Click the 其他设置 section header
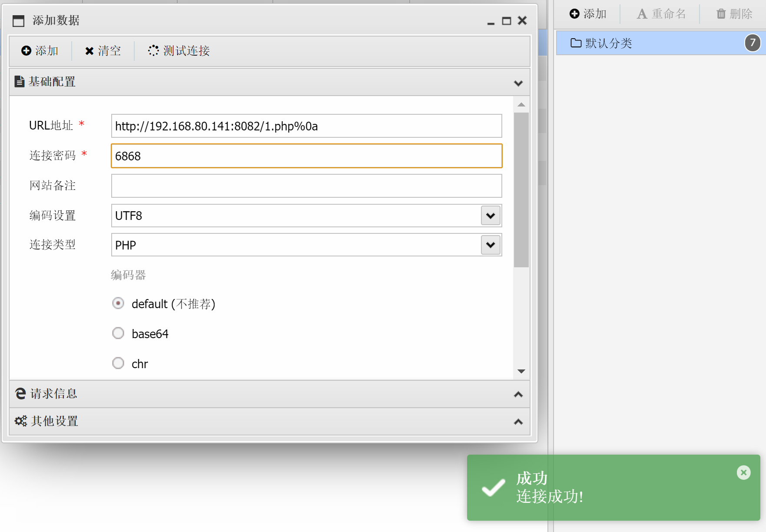 tap(269, 422)
